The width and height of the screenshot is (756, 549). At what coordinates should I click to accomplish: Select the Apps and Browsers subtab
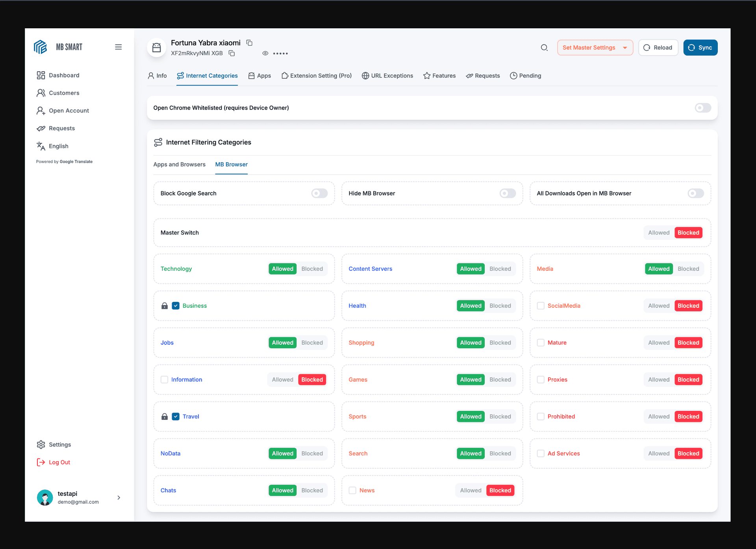tap(179, 165)
